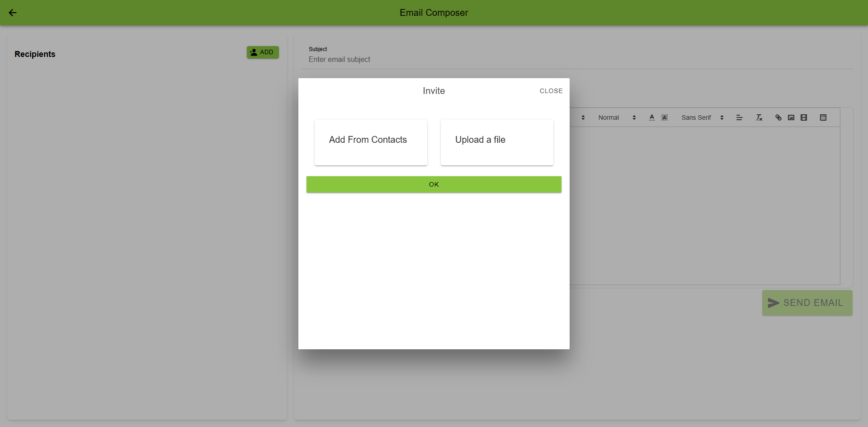Open the background highlight color swatch
The image size is (868, 427).
[664, 117]
